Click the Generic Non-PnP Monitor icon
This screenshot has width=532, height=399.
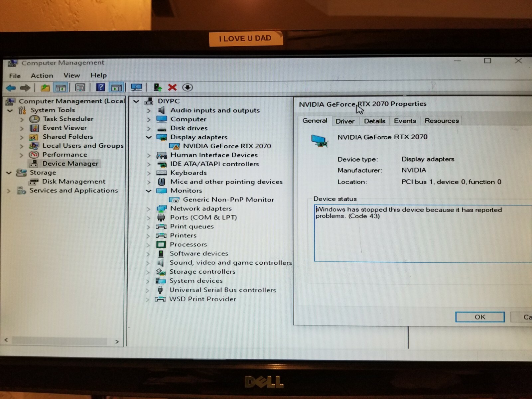pyautogui.click(x=174, y=200)
